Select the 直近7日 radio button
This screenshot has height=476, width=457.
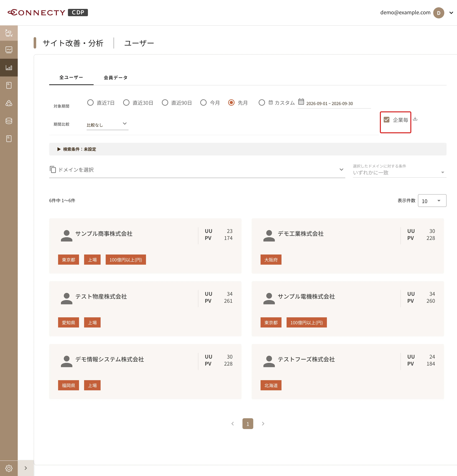point(90,102)
